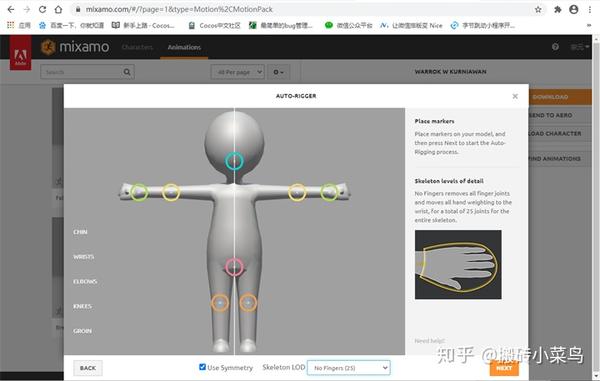This screenshot has width=600, height=381.
Task: Select the pink groin marker circle
Action: coord(234,267)
